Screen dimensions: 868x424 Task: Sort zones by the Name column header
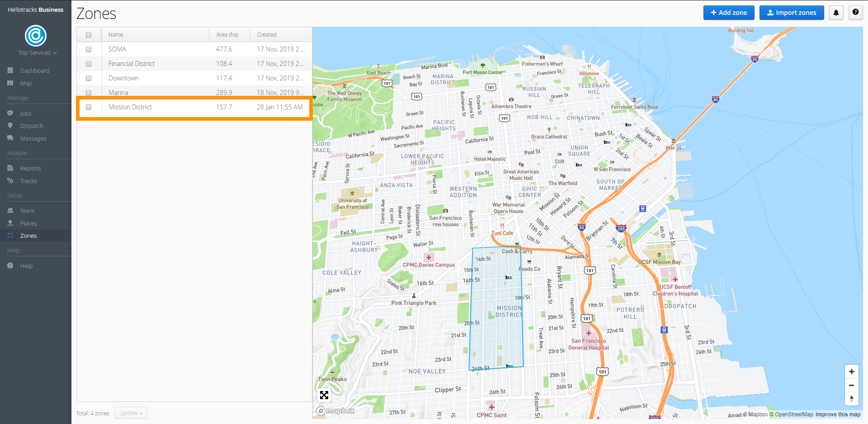[155, 35]
